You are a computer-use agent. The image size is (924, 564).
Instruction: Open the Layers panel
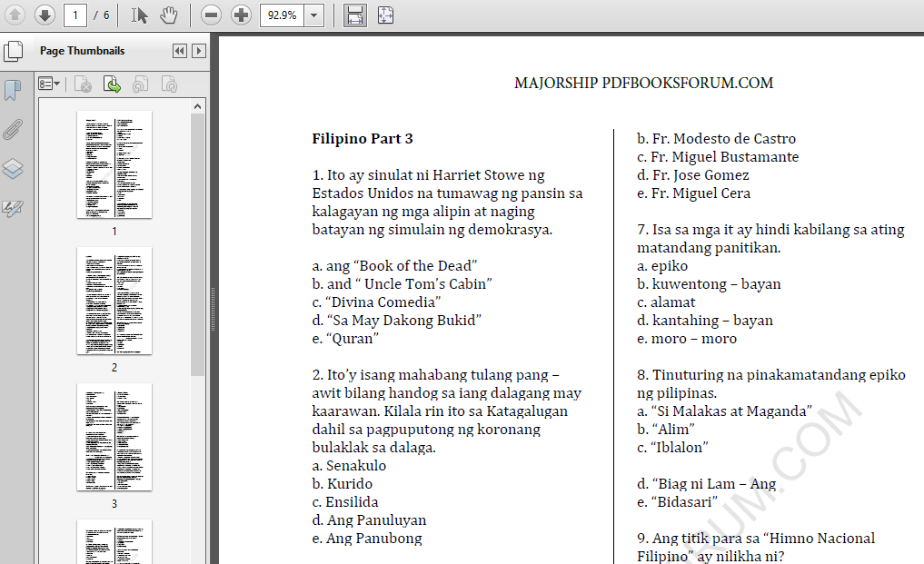[13, 169]
